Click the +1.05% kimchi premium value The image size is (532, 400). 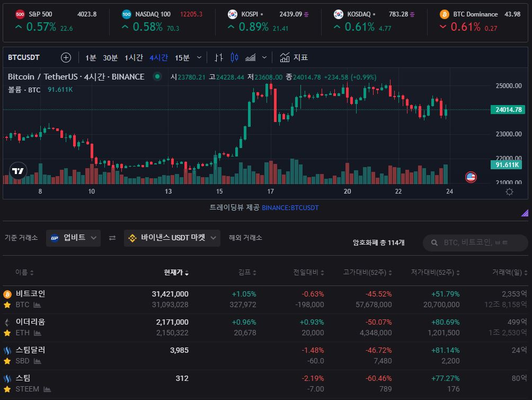click(244, 294)
